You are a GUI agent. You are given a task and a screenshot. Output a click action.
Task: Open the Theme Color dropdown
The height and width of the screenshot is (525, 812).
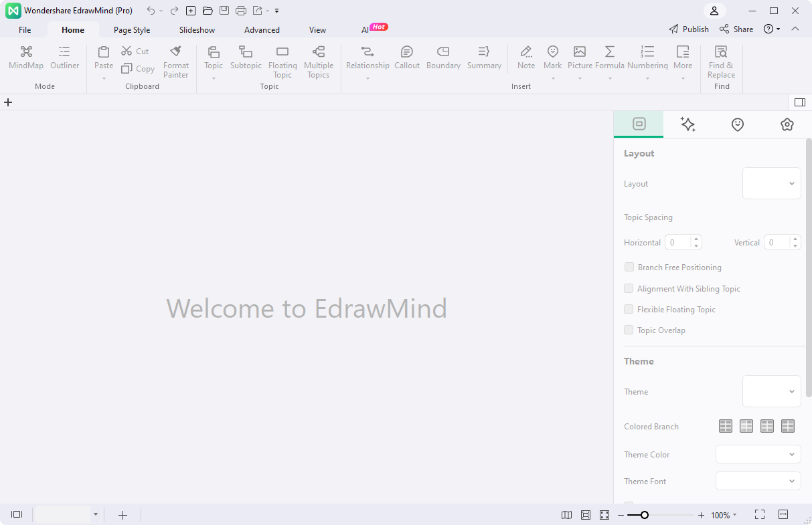coord(758,454)
